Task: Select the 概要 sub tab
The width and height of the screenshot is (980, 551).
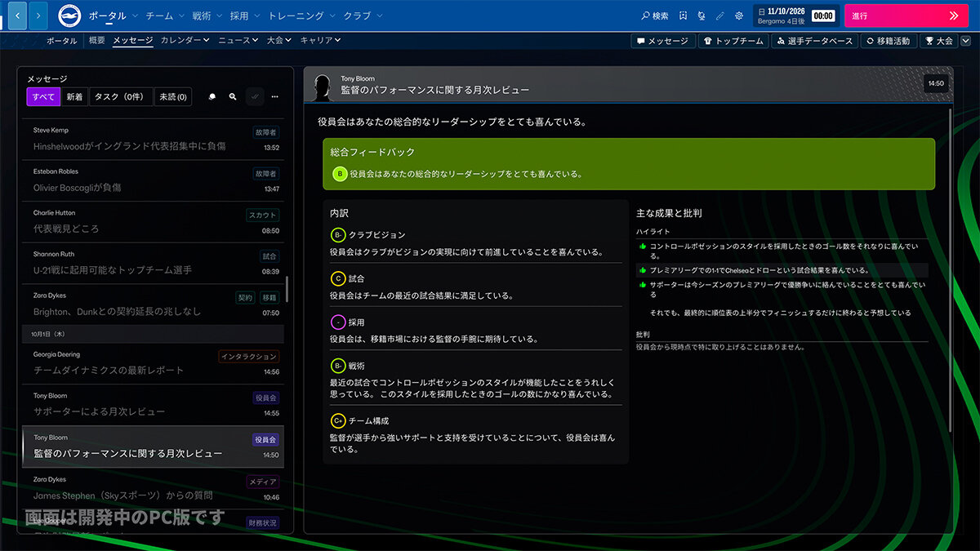Action: click(x=96, y=40)
